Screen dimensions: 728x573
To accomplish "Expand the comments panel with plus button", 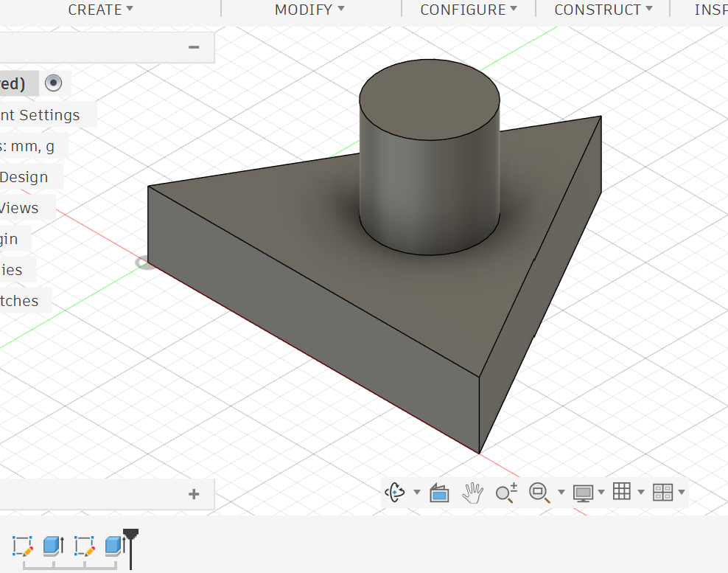I will pos(194,493).
